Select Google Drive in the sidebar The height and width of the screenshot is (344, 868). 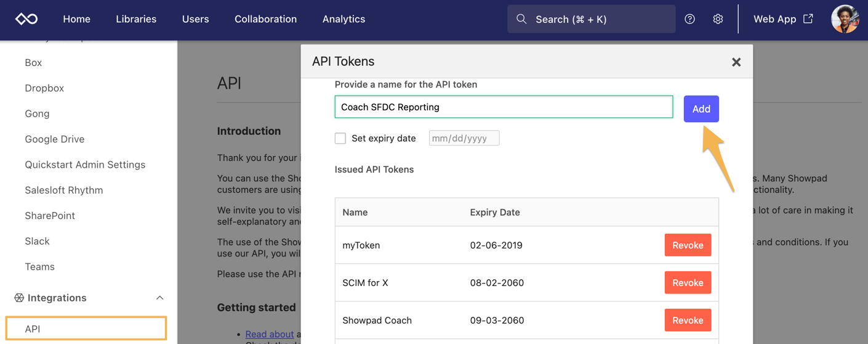tap(55, 139)
